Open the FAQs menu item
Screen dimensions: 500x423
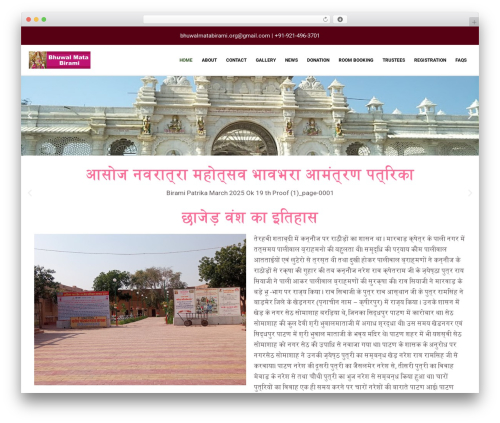461,60
